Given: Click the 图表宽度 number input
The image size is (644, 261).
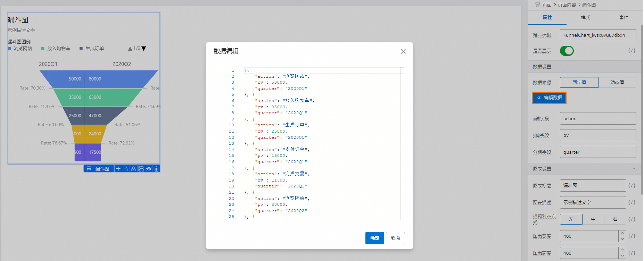Looking at the screenshot, I should (x=589, y=236).
